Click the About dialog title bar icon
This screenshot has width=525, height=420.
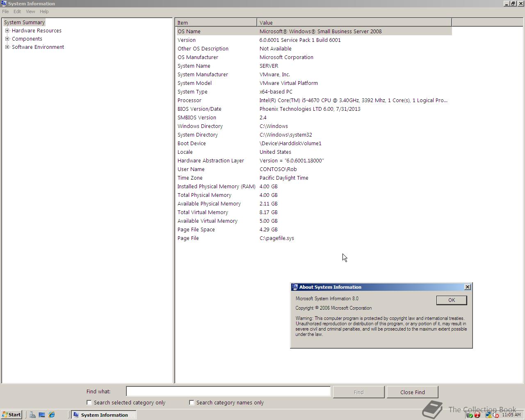click(x=294, y=287)
